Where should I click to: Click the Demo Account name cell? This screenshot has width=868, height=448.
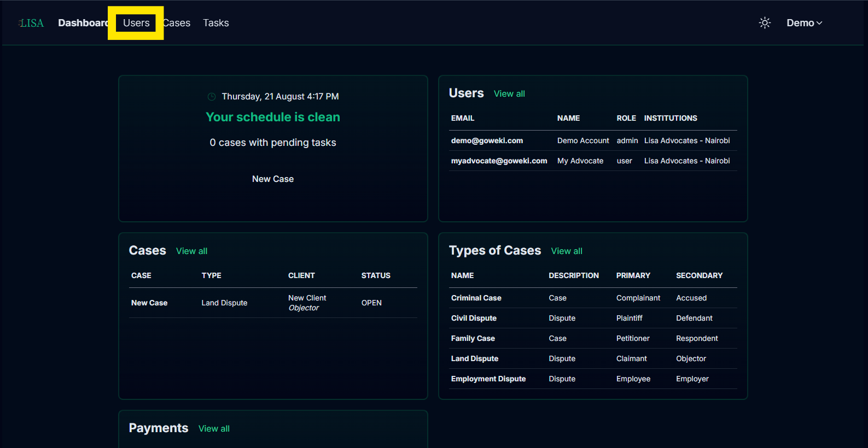pos(583,141)
